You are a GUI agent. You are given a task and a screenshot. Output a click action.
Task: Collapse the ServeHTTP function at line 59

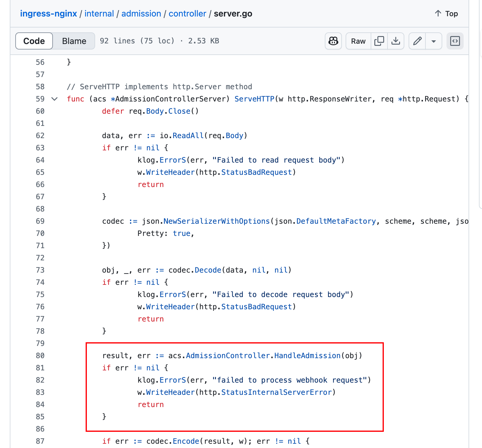click(54, 99)
